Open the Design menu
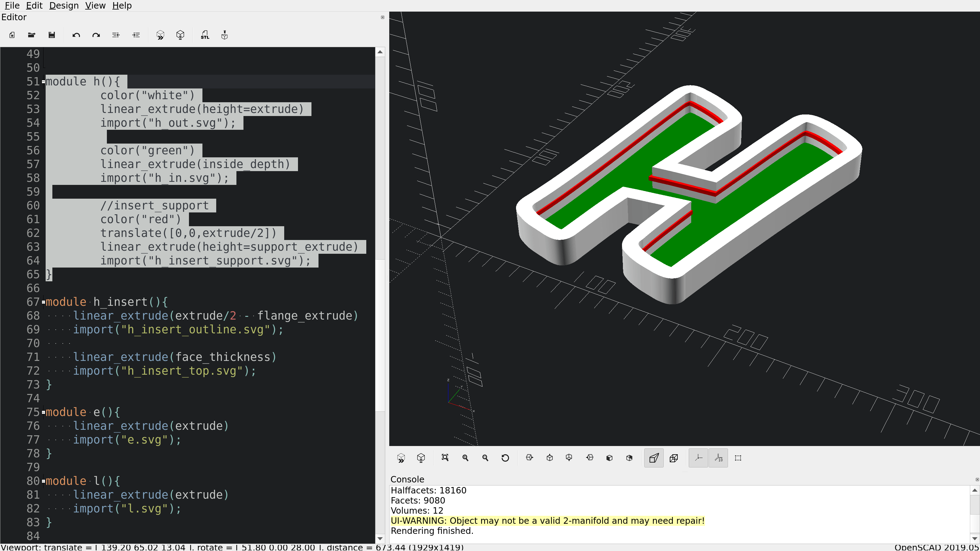 click(x=63, y=5)
